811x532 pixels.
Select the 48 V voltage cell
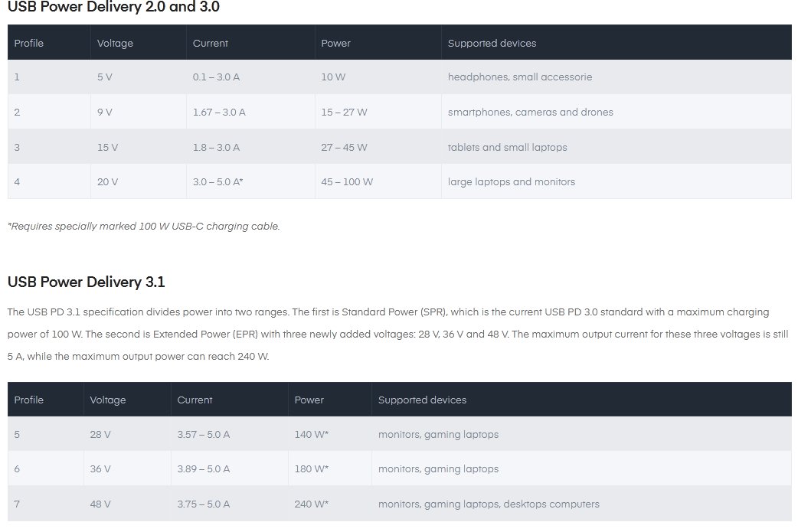tap(100, 504)
